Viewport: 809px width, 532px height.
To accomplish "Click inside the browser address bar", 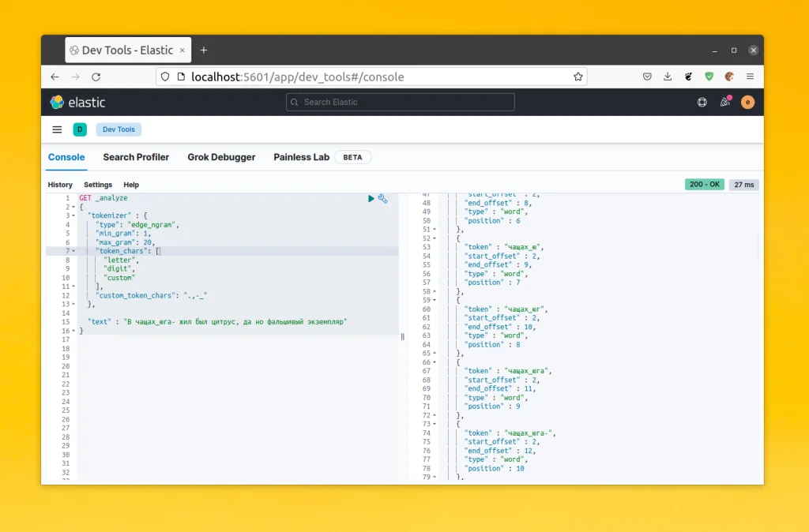I will (356, 77).
